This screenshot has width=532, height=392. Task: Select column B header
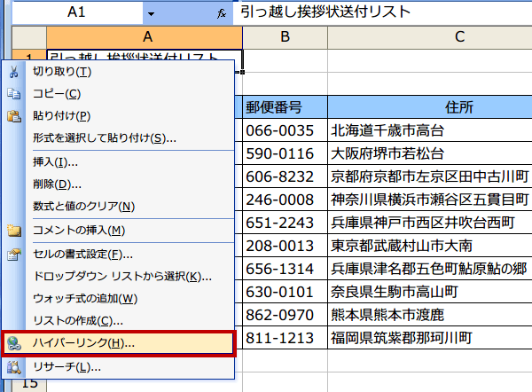click(285, 37)
